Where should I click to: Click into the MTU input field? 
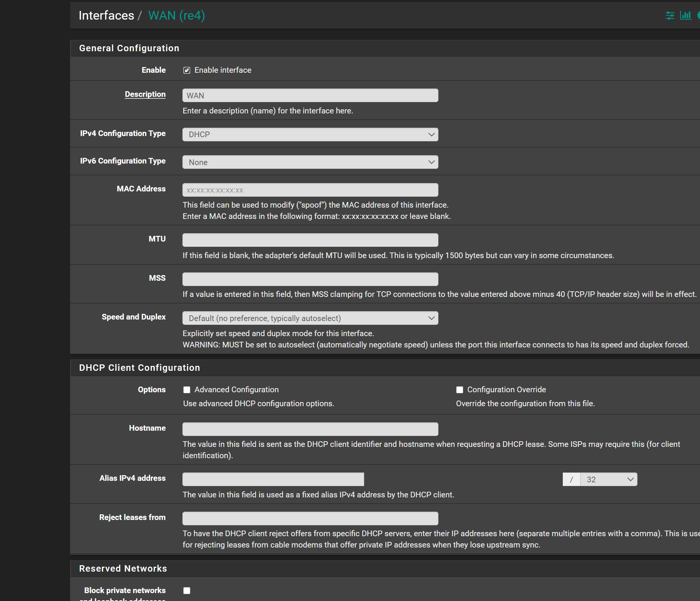pyautogui.click(x=310, y=240)
